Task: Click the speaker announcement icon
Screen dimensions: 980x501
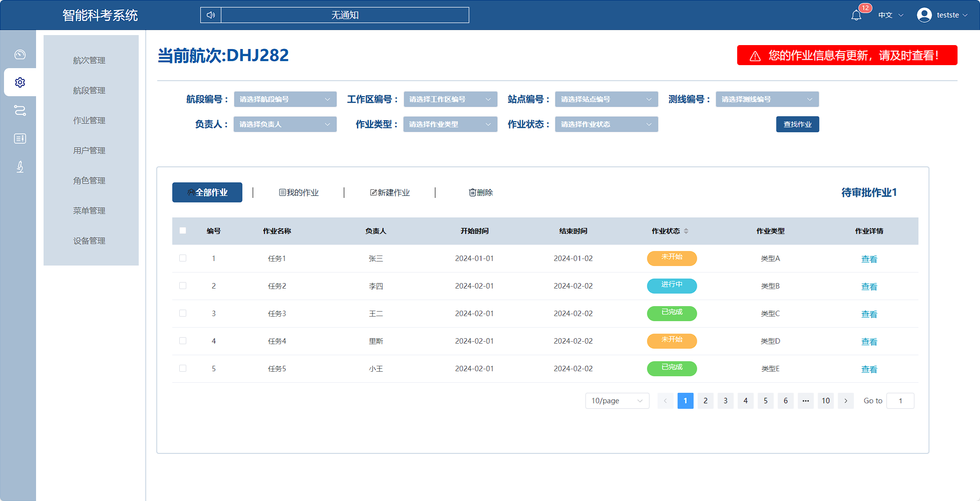Action: 211,15
